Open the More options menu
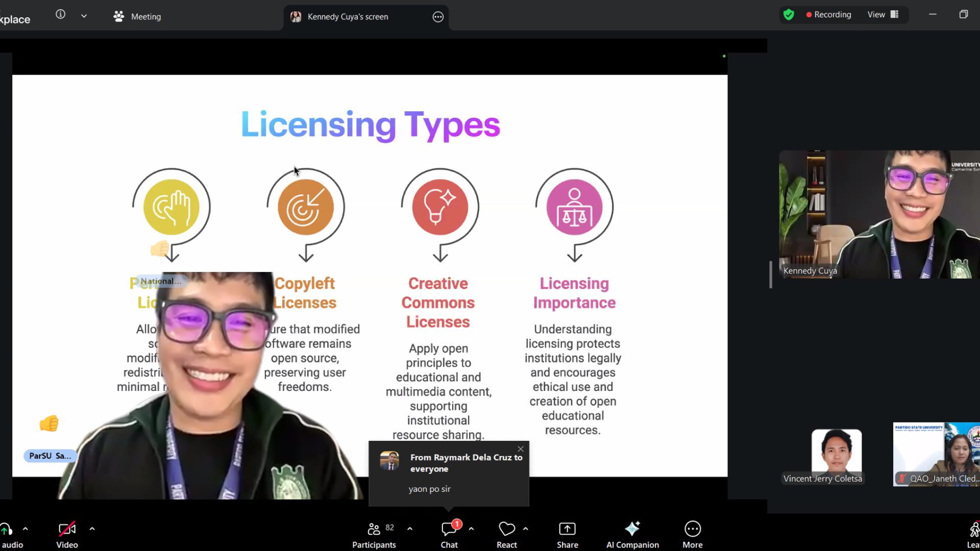980x551 pixels. pyautogui.click(x=693, y=534)
